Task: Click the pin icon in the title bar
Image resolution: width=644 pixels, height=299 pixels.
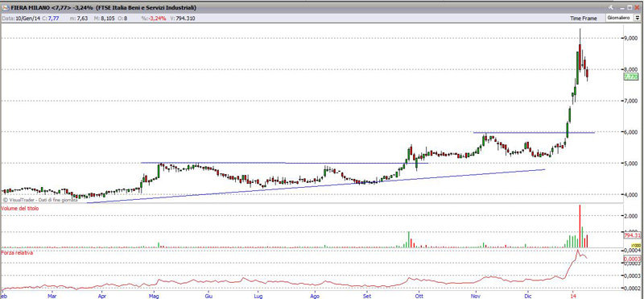Action: (x=612, y=7)
